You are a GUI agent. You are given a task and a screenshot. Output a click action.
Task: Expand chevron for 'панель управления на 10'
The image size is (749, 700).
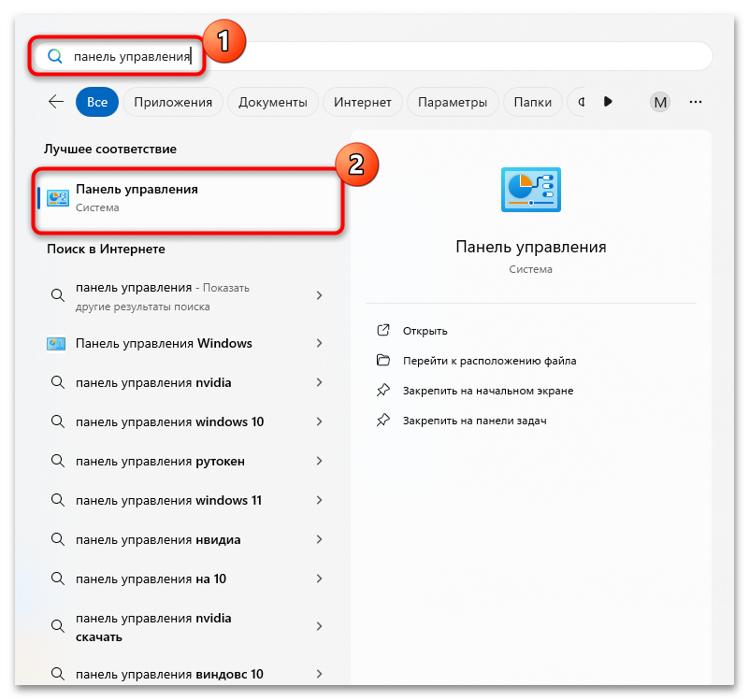click(x=319, y=579)
